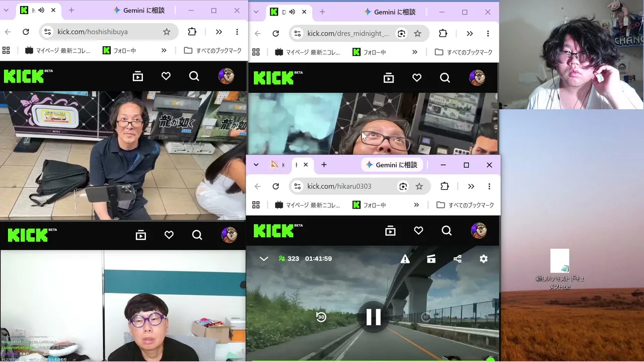The image size is (644, 362).
Task: Open the tab search chevron in hikaru0303 window
Action: [x=256, y=165]
